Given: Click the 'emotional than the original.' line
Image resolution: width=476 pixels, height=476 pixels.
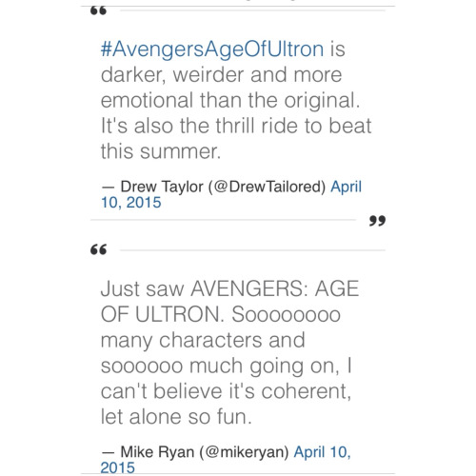Looking at the screenshot, I should (230, 100).
